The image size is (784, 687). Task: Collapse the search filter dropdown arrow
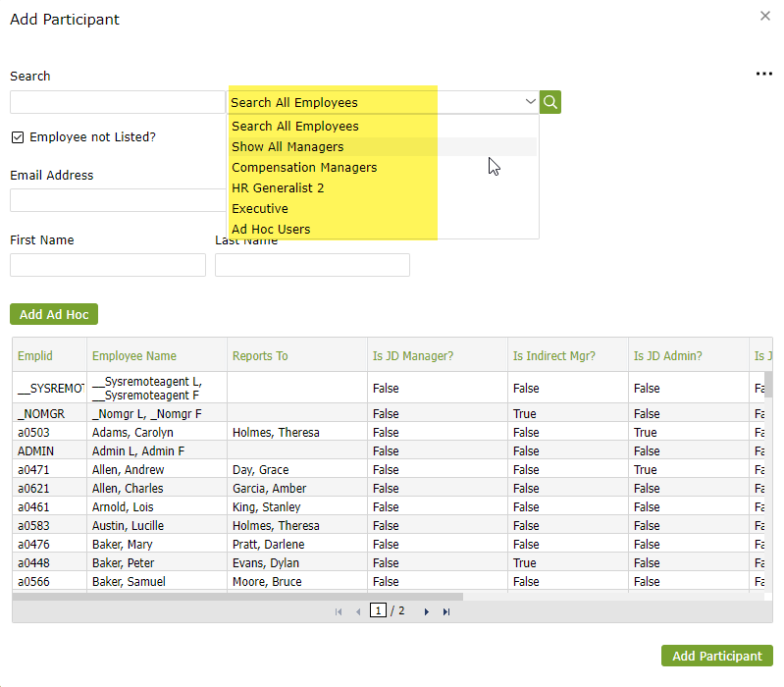tap(530, 102)
